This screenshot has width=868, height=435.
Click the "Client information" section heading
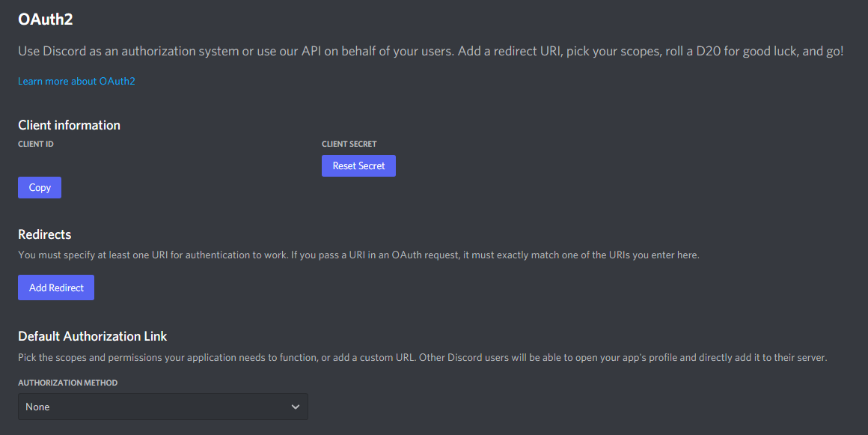pyautogui.click(x=69, y=125)
